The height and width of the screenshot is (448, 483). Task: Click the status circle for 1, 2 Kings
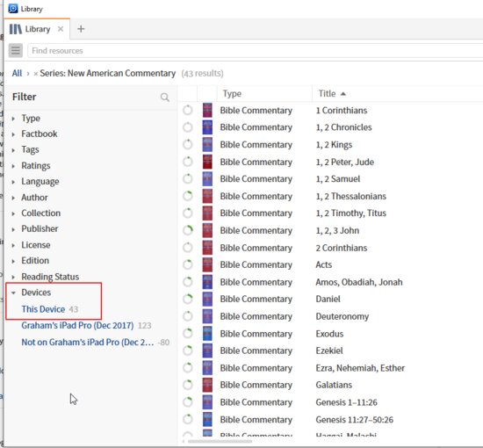(x=188, y=145)
